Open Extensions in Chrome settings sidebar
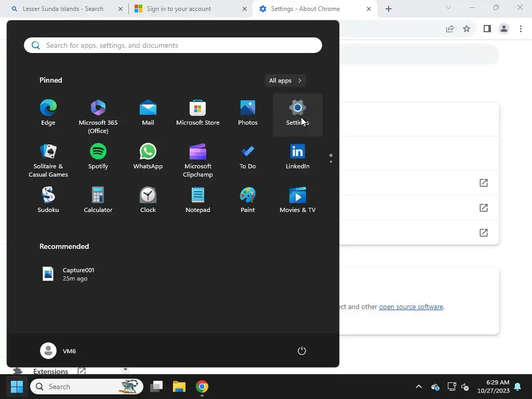Viewport: 532px width, 399px height. tap(50, 371)
